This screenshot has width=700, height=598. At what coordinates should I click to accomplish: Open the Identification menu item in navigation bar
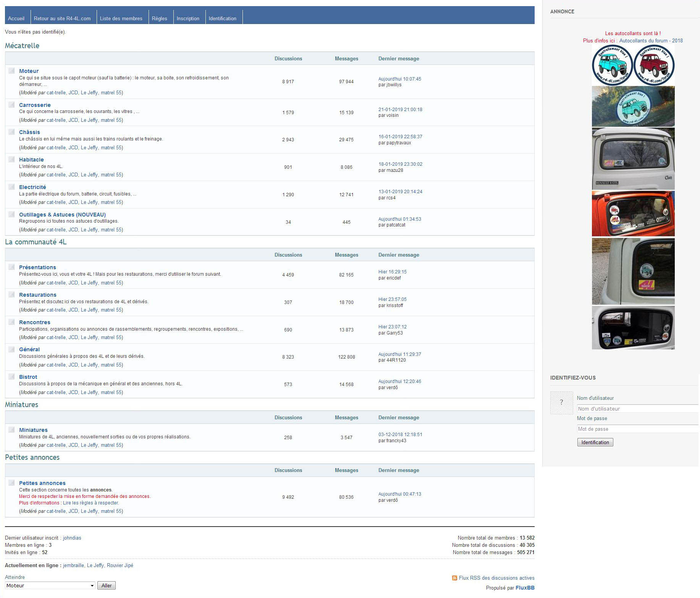[223, 18]
